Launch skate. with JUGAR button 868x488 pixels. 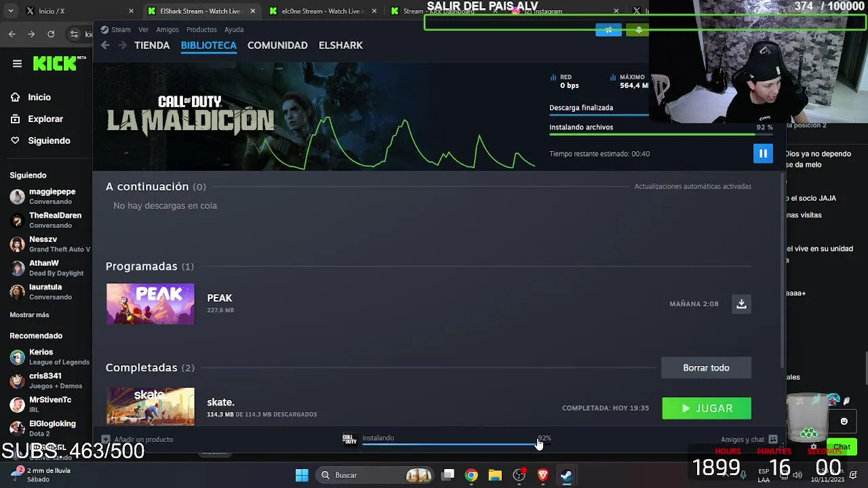(707, 408)
